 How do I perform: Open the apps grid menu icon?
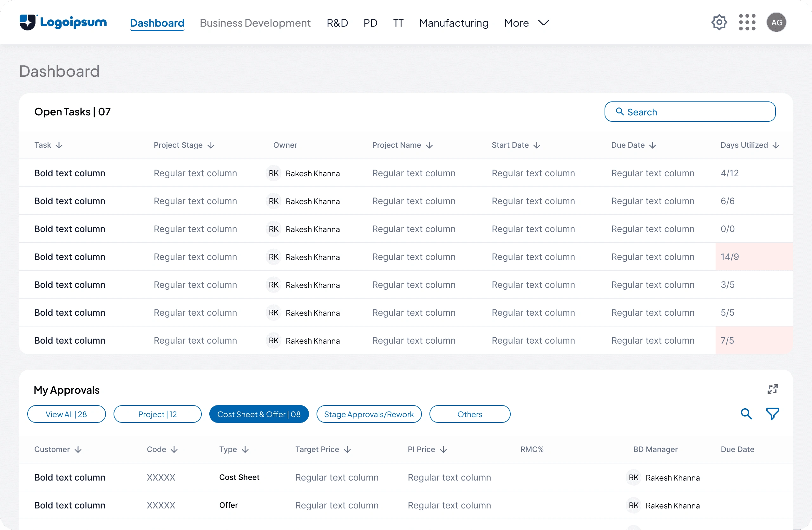coord(747,23)
